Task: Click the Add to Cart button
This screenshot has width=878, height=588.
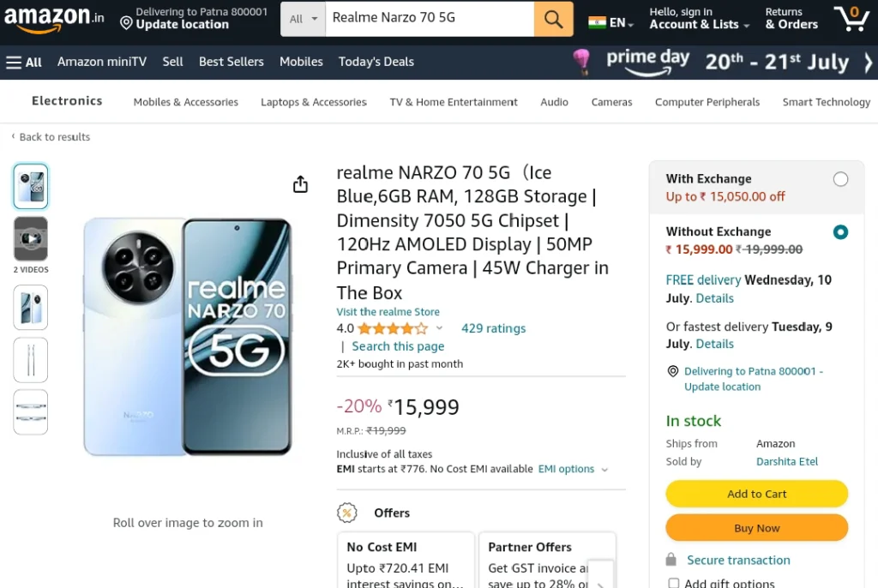Action: (756, 494)
